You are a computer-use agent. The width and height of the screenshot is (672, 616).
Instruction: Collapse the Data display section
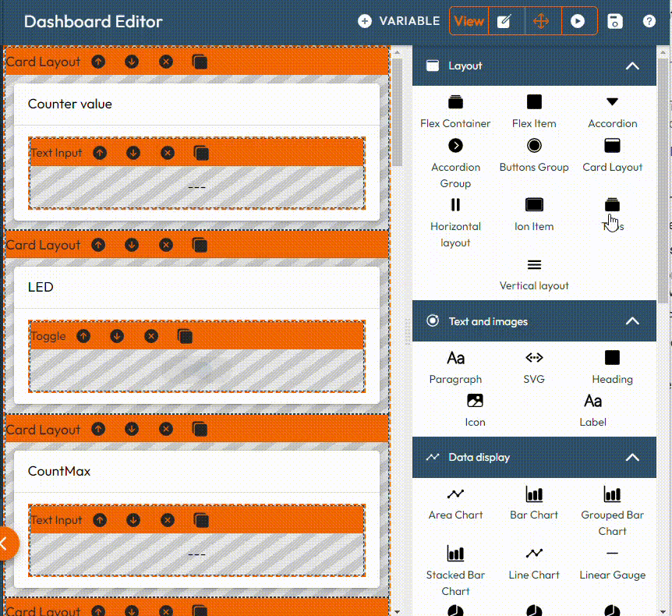point(632,458)
